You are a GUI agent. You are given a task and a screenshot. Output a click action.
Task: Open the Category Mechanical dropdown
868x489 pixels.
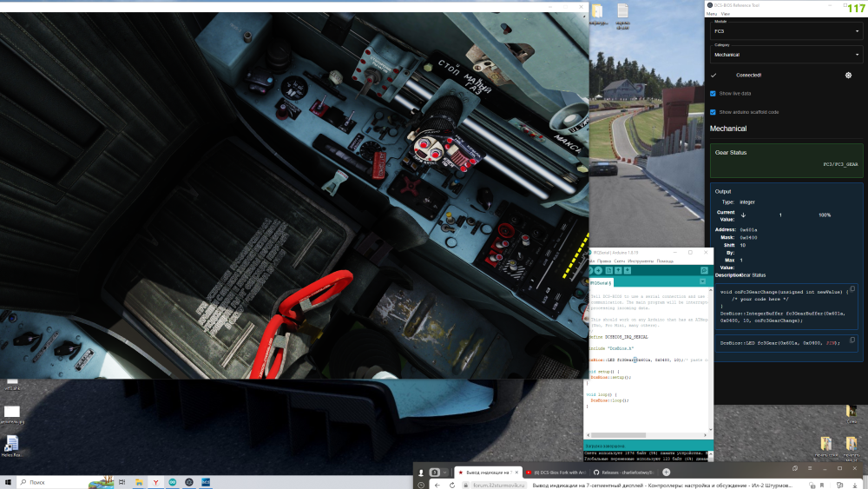[785, 54]
